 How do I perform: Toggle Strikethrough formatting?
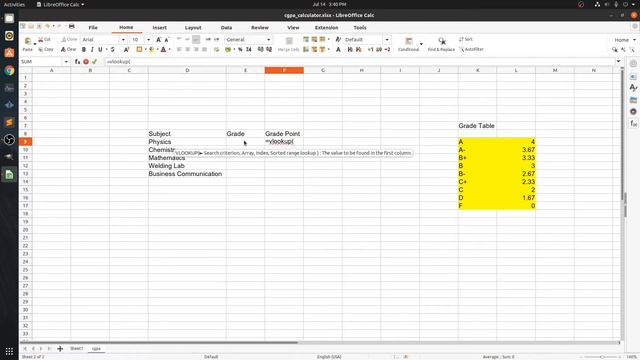pyautogui.click(x=113, y=49)
